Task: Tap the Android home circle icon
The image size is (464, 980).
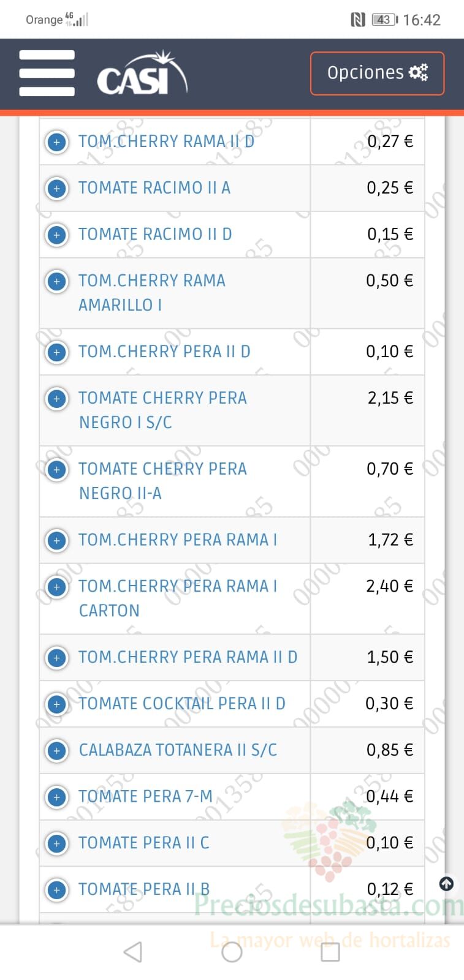Action: click(x=232, y=952)
